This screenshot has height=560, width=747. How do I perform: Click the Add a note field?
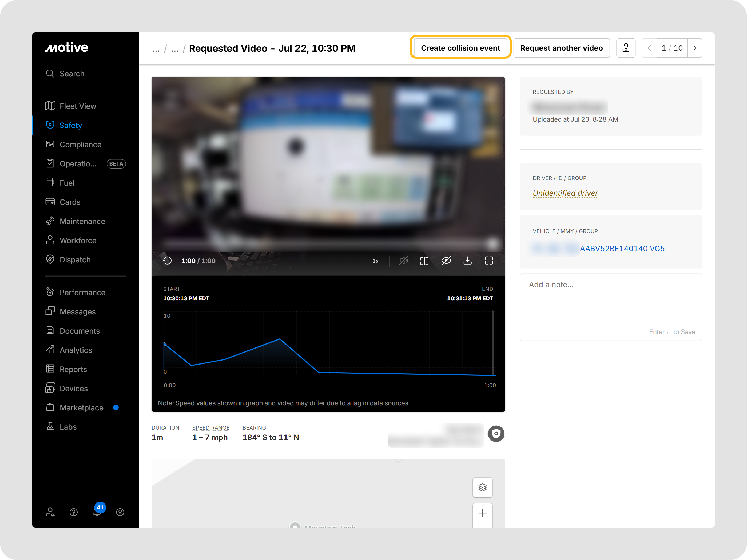(611, 307)
